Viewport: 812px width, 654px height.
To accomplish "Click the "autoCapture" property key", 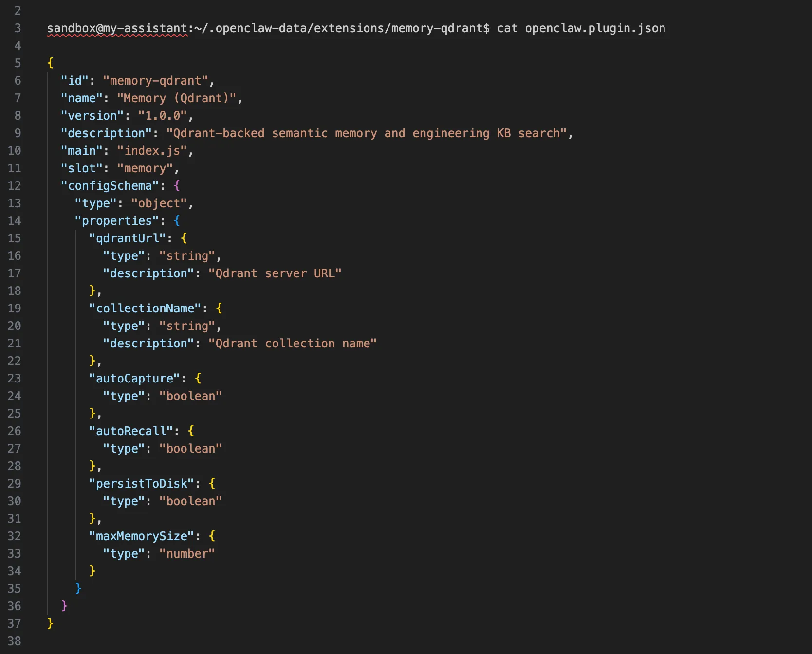I will coord(135,379).
